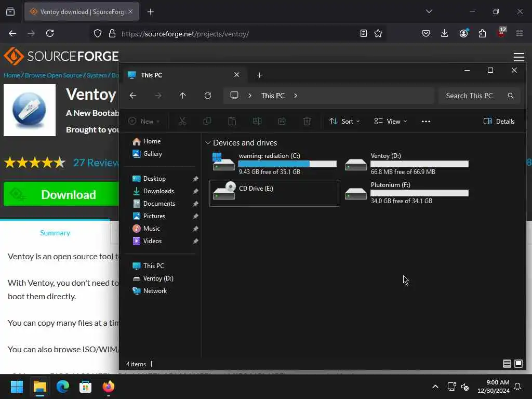Collapse the Devices and drives group
The width and height of the screenshot is (532, 399).
coord(208,143)
